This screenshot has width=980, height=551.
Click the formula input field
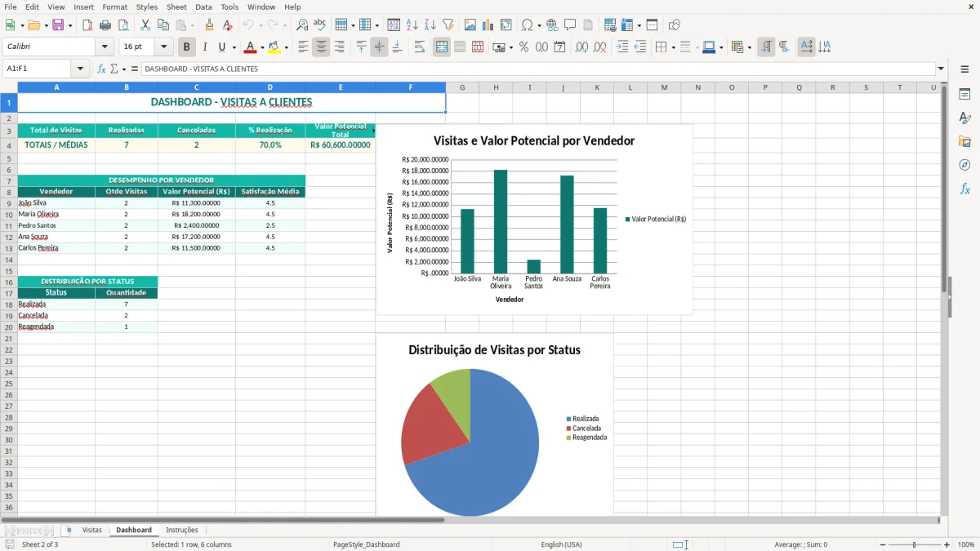click(538, 69)
